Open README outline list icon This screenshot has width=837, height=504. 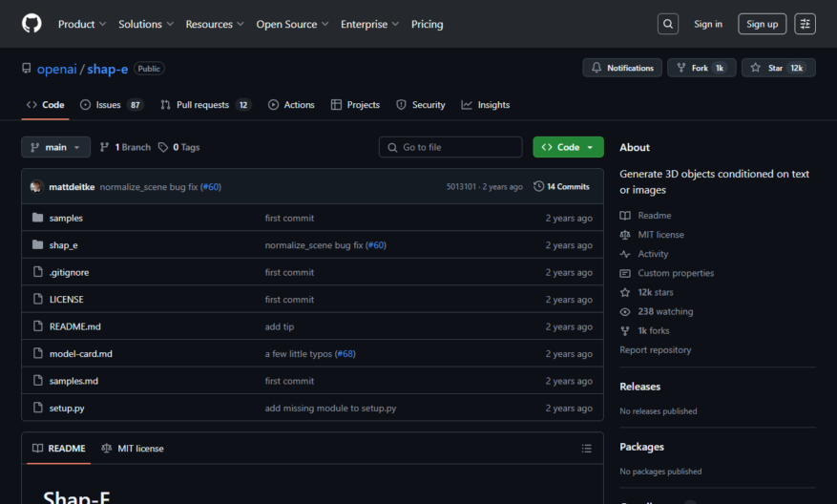pyautogui.click(x=587, y=449)
